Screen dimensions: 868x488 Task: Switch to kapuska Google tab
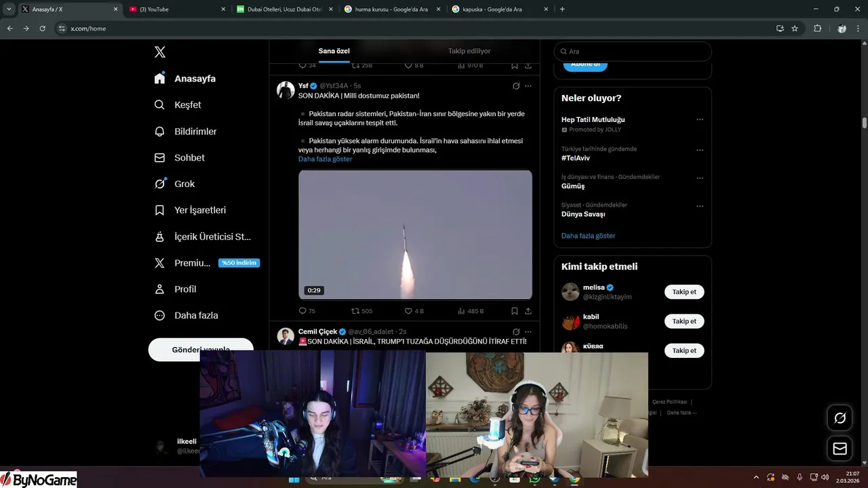pyautogui.click(x=500, y=9)
